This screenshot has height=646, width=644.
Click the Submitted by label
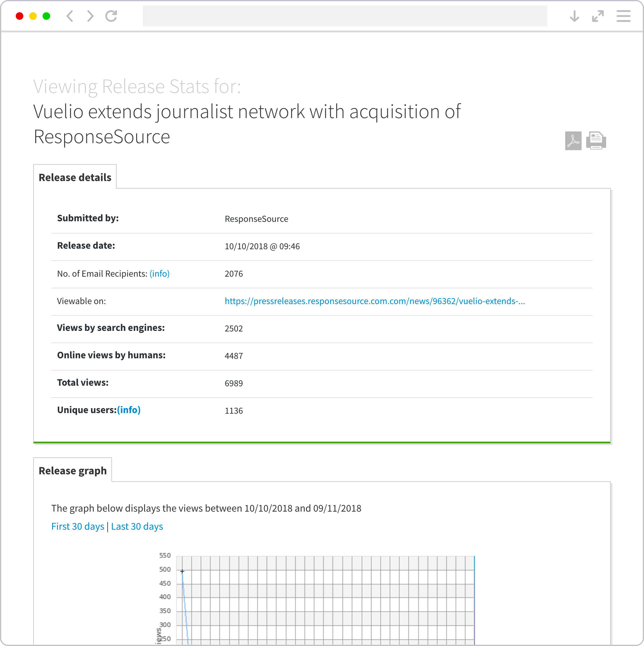88,218
